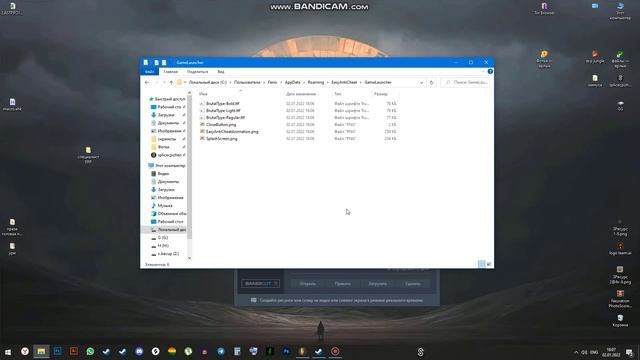Select Быстрый доступ in navigation pane
640x360 pixels.
pos(170,99)
